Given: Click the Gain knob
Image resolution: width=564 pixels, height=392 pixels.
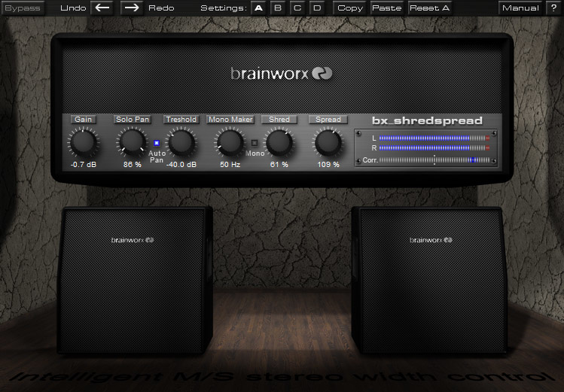Looking at the screenshot, I should click(83, 142).
